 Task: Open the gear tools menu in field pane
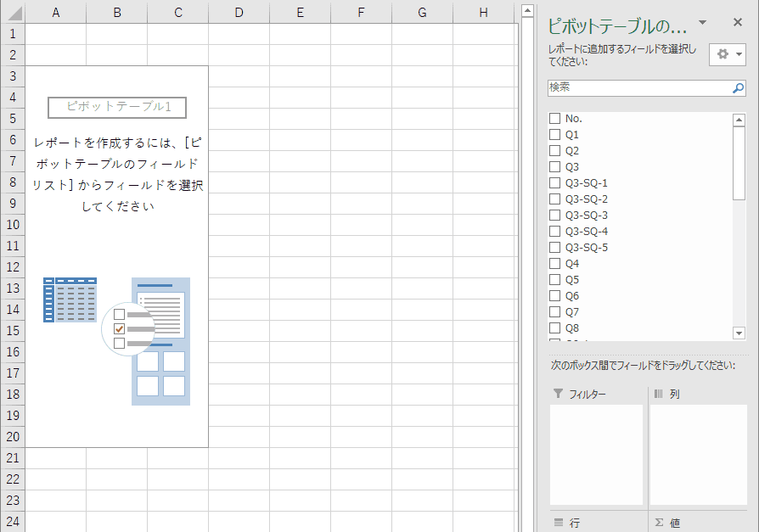(x=728, y=54)
